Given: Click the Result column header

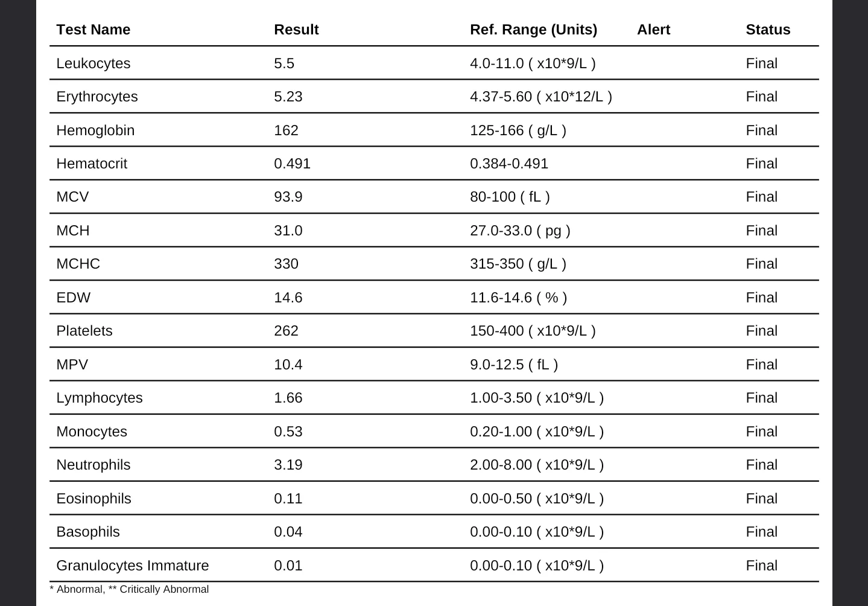Looking at the screenshot, I should 296,30.
